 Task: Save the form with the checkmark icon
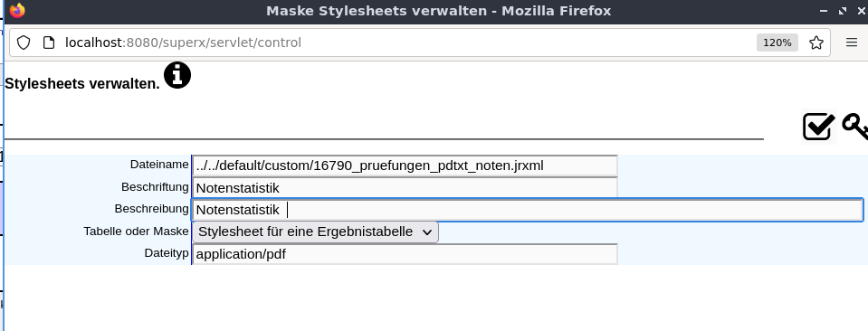[x=819, y=127]
